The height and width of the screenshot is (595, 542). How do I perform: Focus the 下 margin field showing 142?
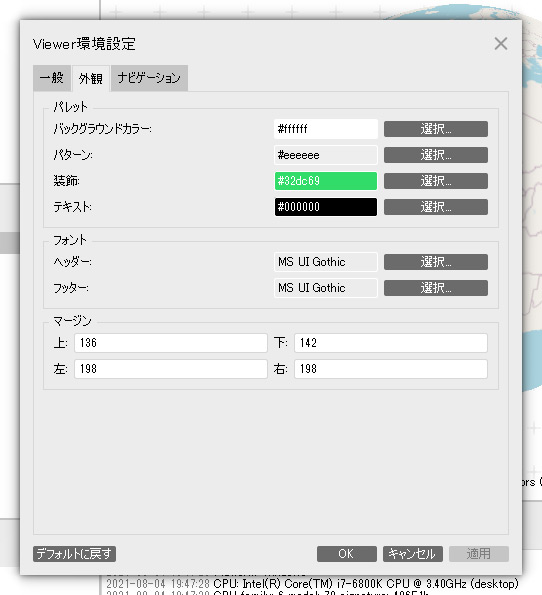tap(391, 343)
